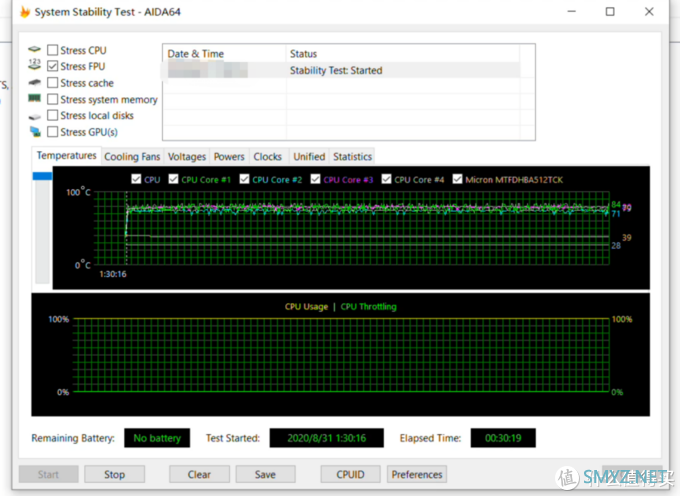Select the Status column header
Viewport: 680px width, 496px height.
pos(402,54)
